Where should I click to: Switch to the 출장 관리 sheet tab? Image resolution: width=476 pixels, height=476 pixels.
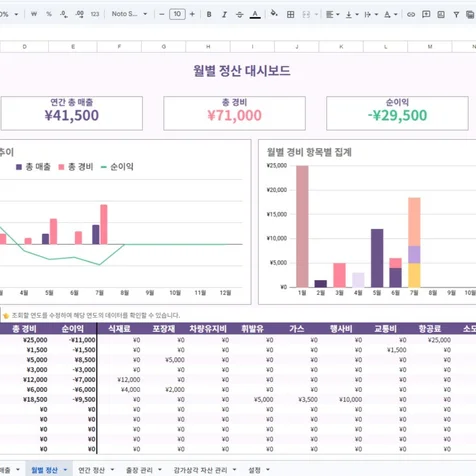click(x=139, y=470)
